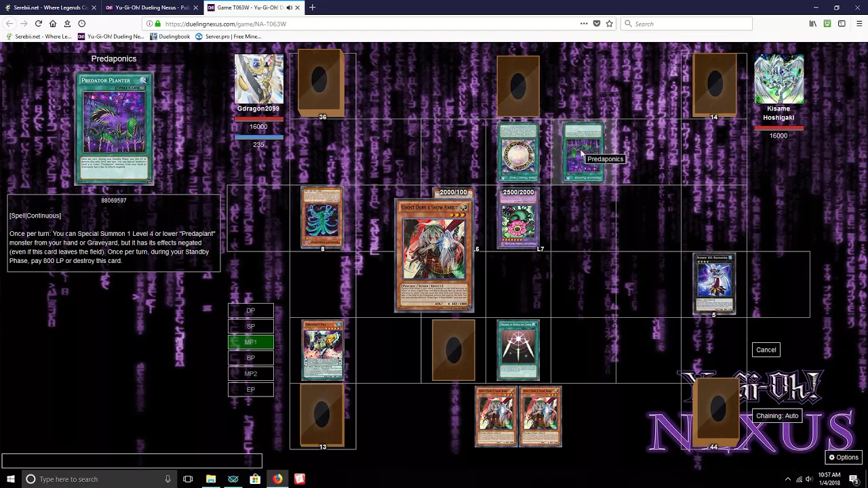Click Gdragon2099 player avatar

258,79
